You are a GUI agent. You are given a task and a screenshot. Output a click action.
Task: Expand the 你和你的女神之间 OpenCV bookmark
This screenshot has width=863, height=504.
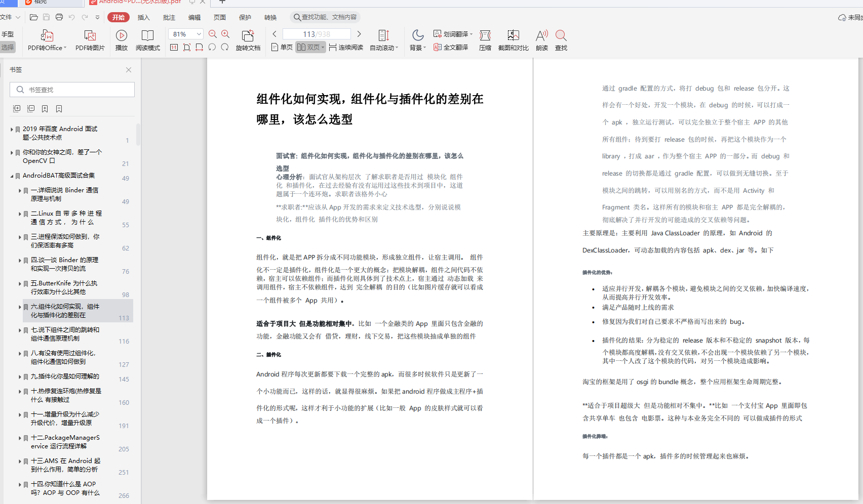tap(12, 152)
